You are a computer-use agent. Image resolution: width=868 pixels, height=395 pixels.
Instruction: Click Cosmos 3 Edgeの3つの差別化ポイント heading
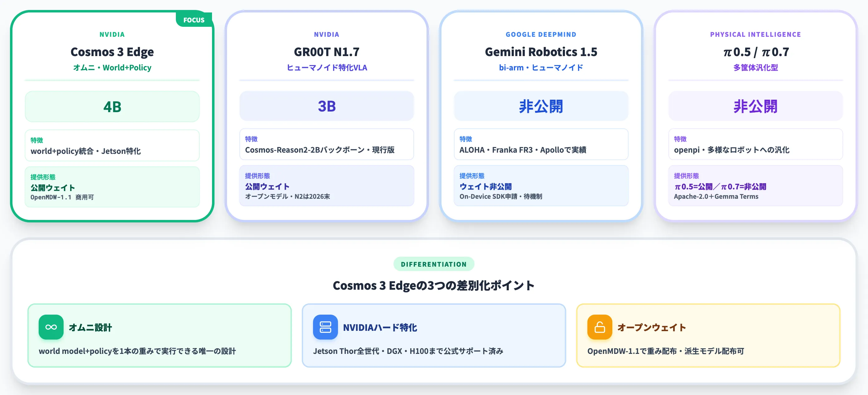pyautogui.click(x=434, y=285)
